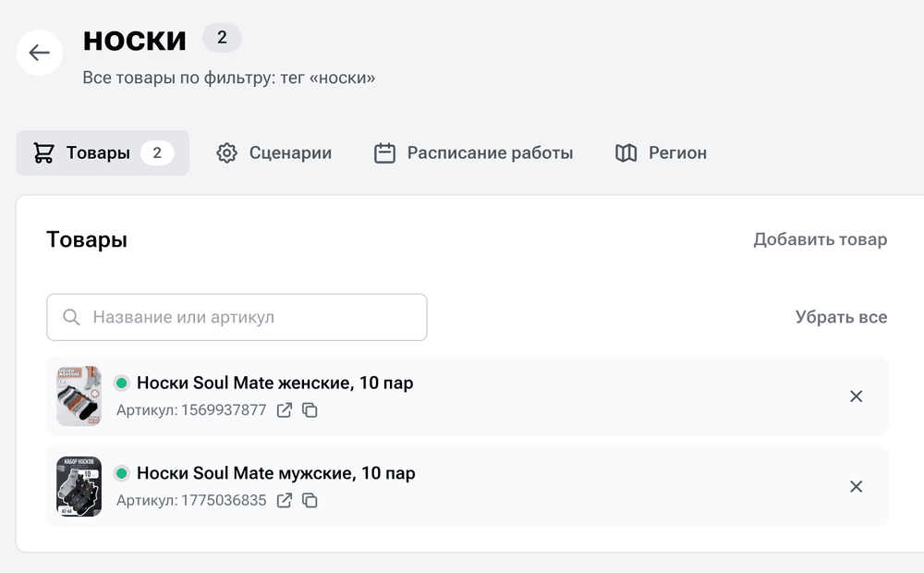This screenshot has height=573, width=924.
Task: Go back using the arrow button
Action: [39, 53]
